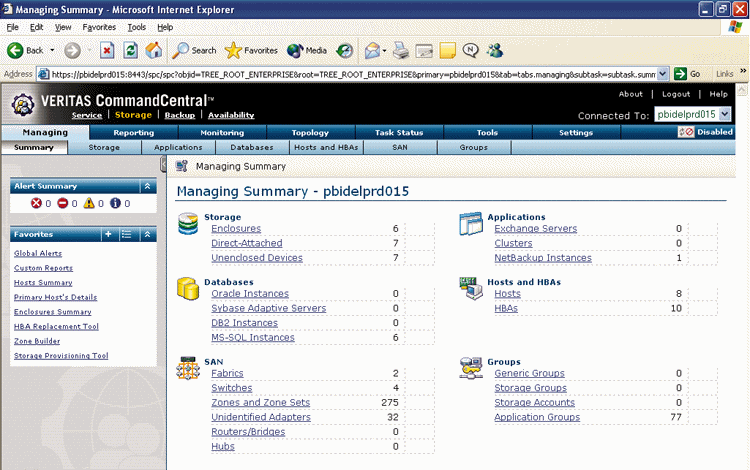Open the File menu
This screenshot has width=750, height=470.
pos(12,27)
